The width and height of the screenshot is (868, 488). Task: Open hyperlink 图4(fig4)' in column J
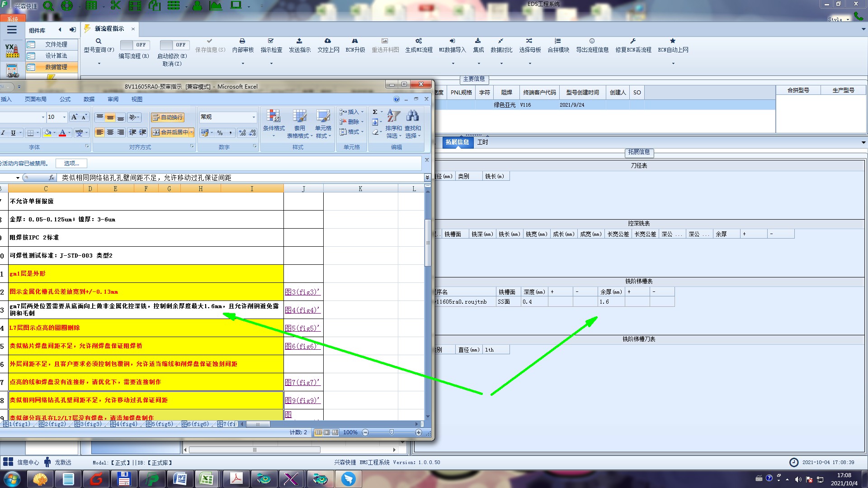pos(302,310)
